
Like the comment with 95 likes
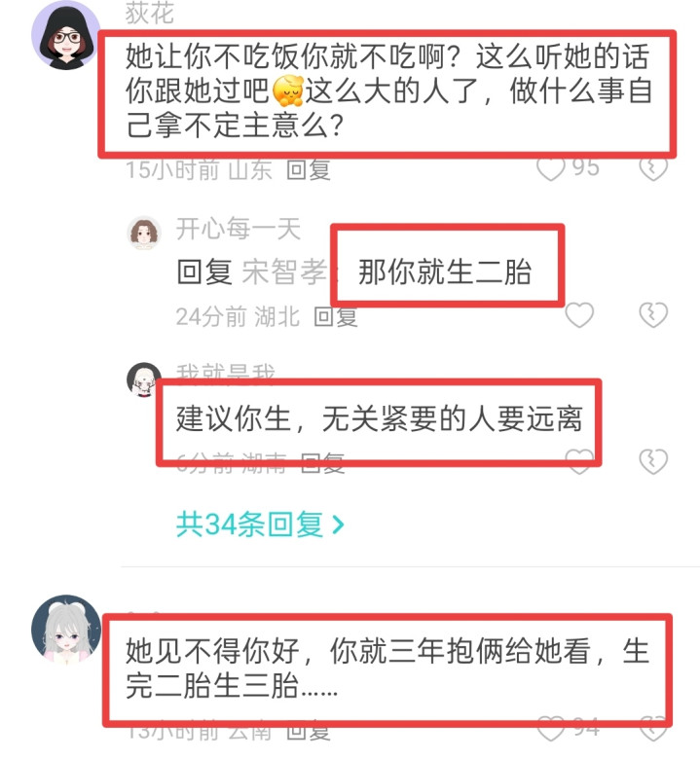(x=551, y=169)
